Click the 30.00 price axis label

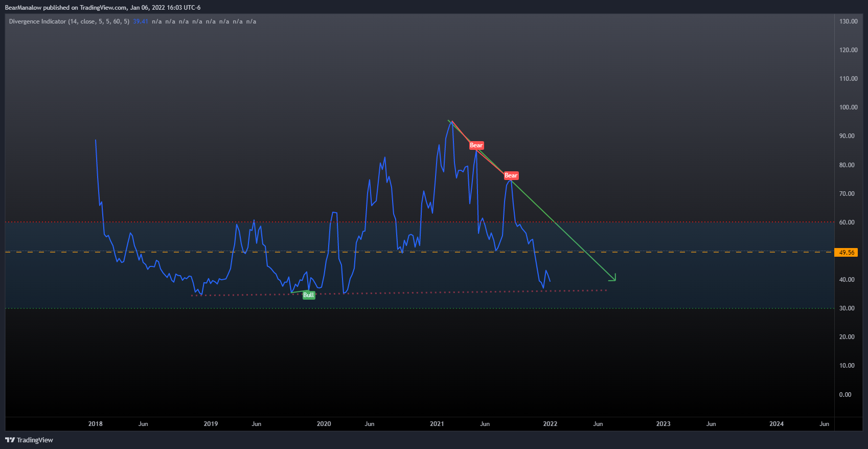pyautogui.click(x=847, y=308)
